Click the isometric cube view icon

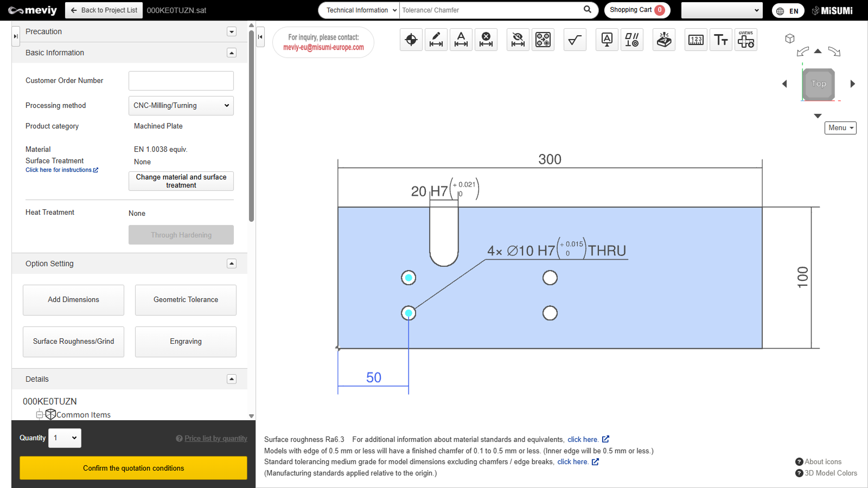point(790,38)
